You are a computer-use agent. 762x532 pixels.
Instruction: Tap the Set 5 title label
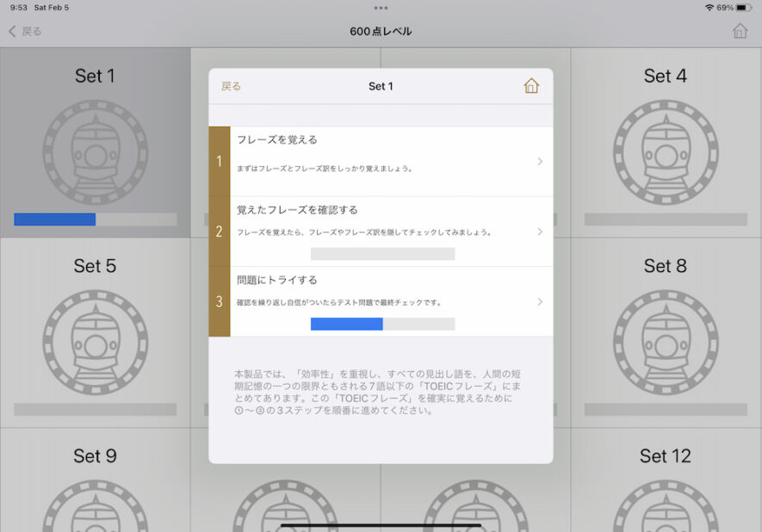(95, 266)
